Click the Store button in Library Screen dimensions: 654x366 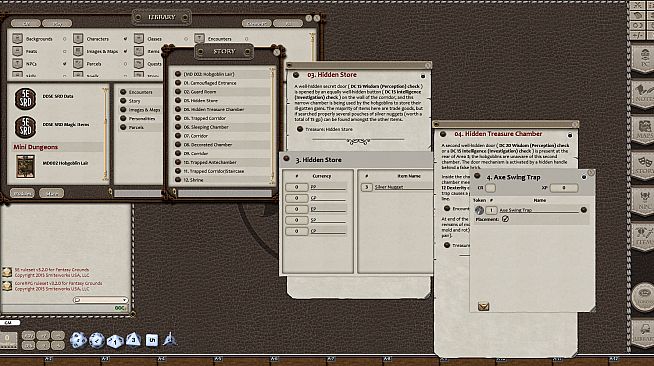point(52,193)
